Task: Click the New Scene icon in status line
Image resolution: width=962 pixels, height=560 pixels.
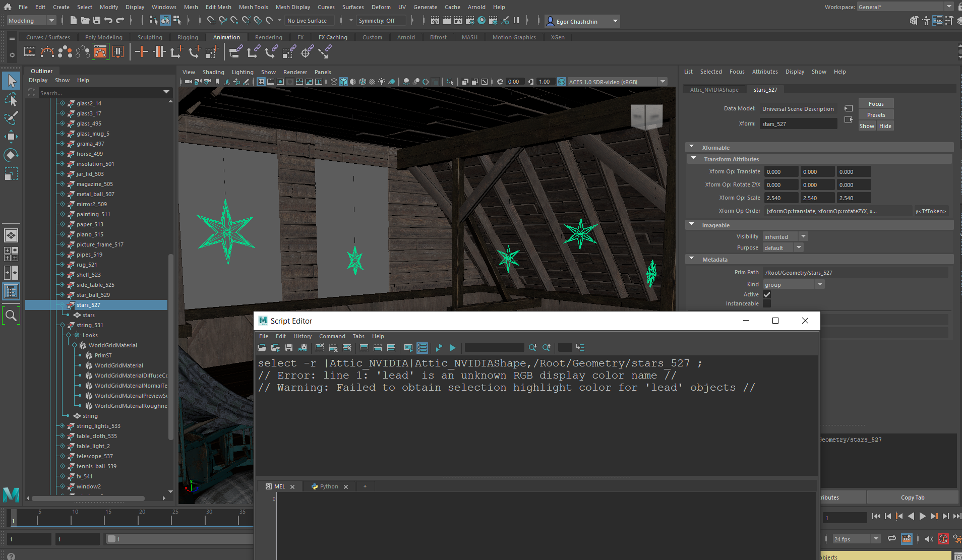Action: (74, 21)
